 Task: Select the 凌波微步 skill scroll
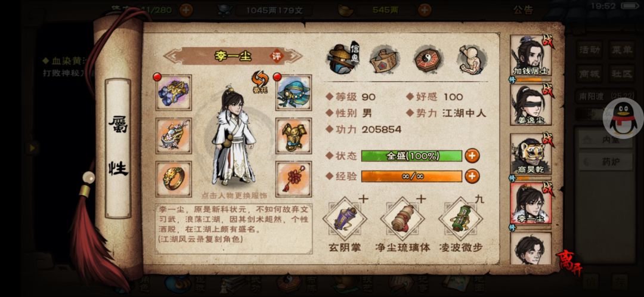[x=460, y=219]
